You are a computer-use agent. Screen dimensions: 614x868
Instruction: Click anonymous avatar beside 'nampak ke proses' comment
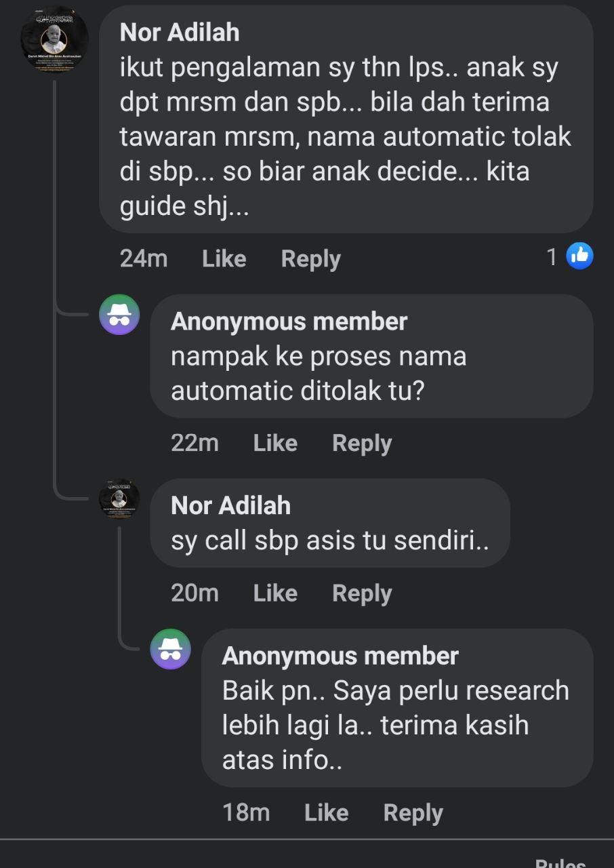(x=119, y=315)
